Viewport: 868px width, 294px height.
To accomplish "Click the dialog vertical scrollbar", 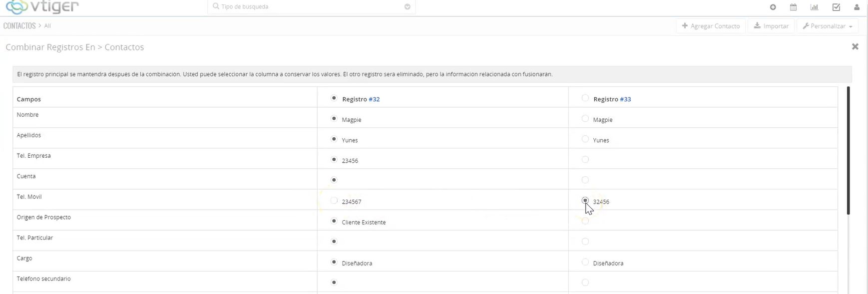I will (x=848, y=150).
